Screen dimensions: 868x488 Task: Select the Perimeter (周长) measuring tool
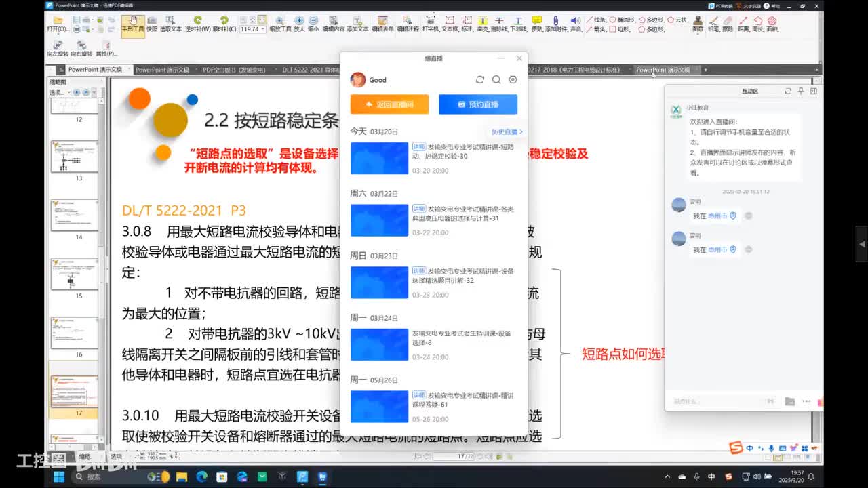click(x=757, y=25)
